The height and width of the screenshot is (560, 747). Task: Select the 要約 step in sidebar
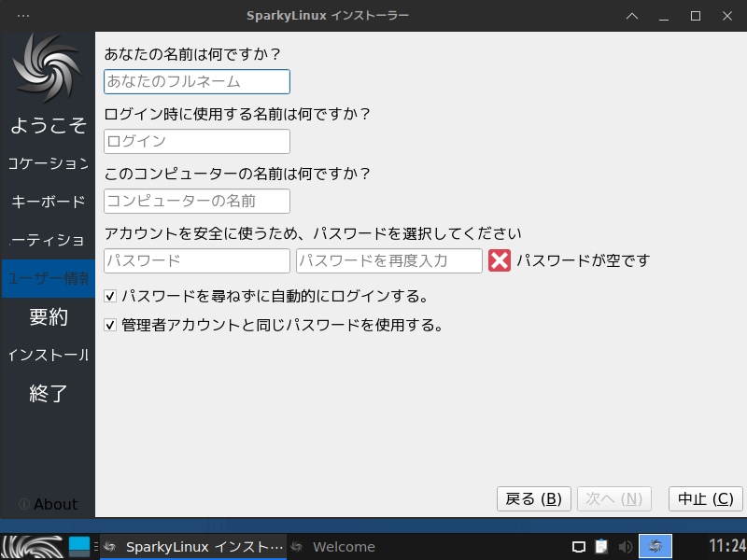[x=49, y=316]
